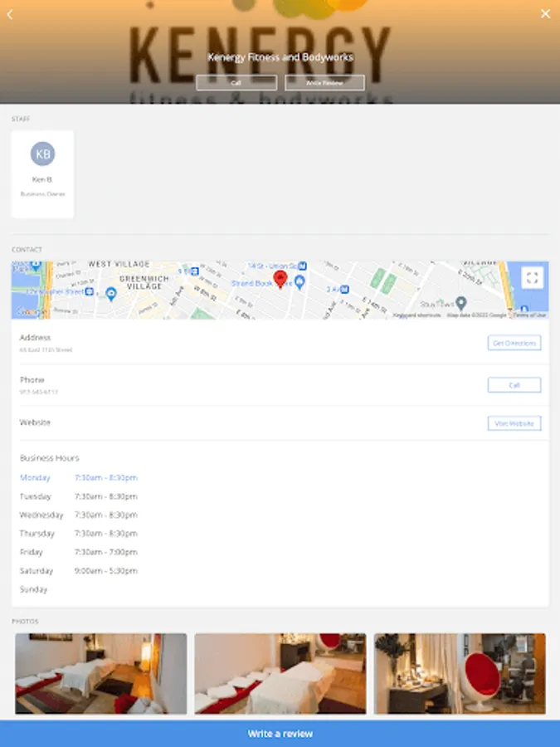Select the Website label
Screen dimensions: 560x747
[35, 422]
